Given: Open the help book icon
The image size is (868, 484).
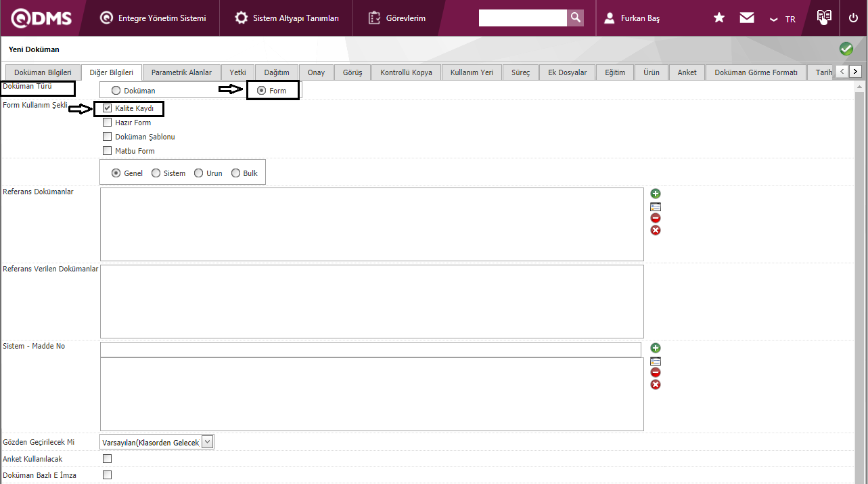Looking at the screenshot, I should point(823,17).
